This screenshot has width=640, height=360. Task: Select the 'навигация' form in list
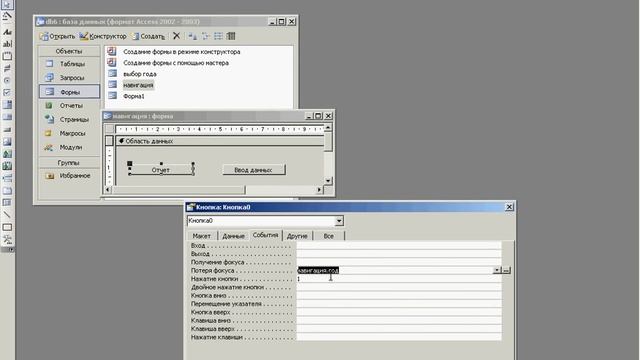pos(138,85)
